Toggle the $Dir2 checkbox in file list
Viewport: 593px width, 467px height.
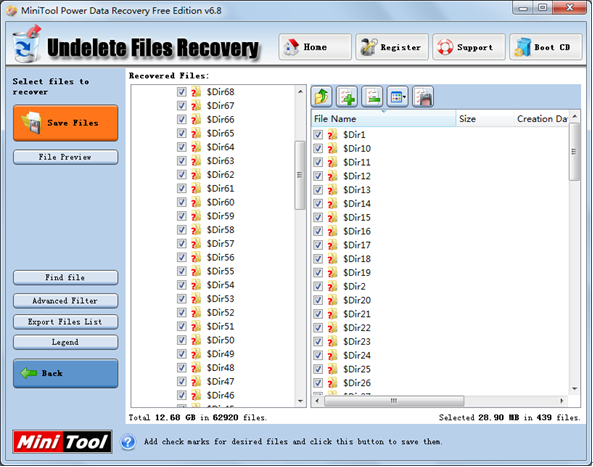pos(318,286)
